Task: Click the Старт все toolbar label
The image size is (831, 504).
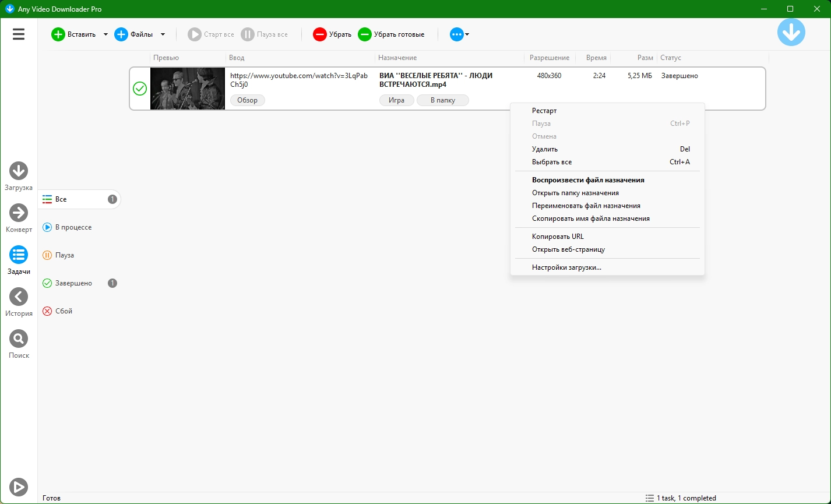Action: 219,34
